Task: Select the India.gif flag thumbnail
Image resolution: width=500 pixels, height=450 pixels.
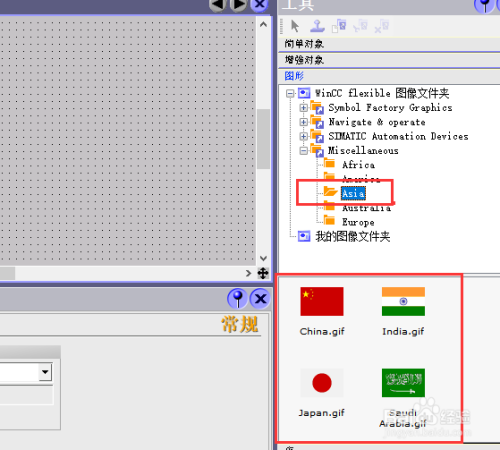Action: pyautogui.click(x=403, y=301)
